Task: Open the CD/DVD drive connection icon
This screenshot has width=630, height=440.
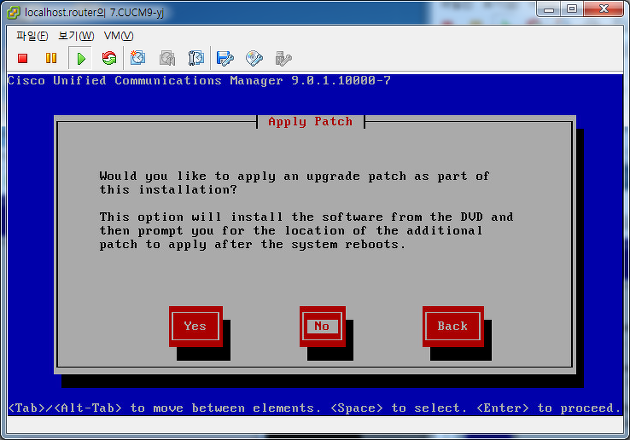Action: coord(254,58)
